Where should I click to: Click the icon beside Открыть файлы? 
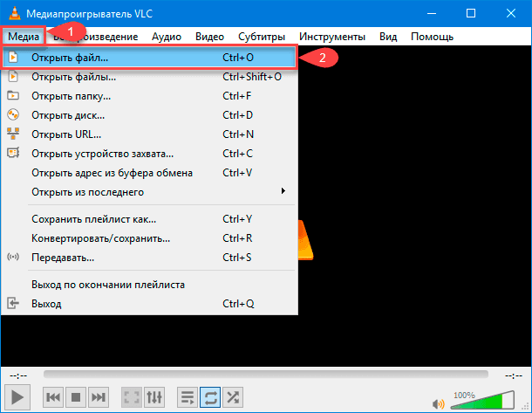pyautogui.click(x=13, y=76)
